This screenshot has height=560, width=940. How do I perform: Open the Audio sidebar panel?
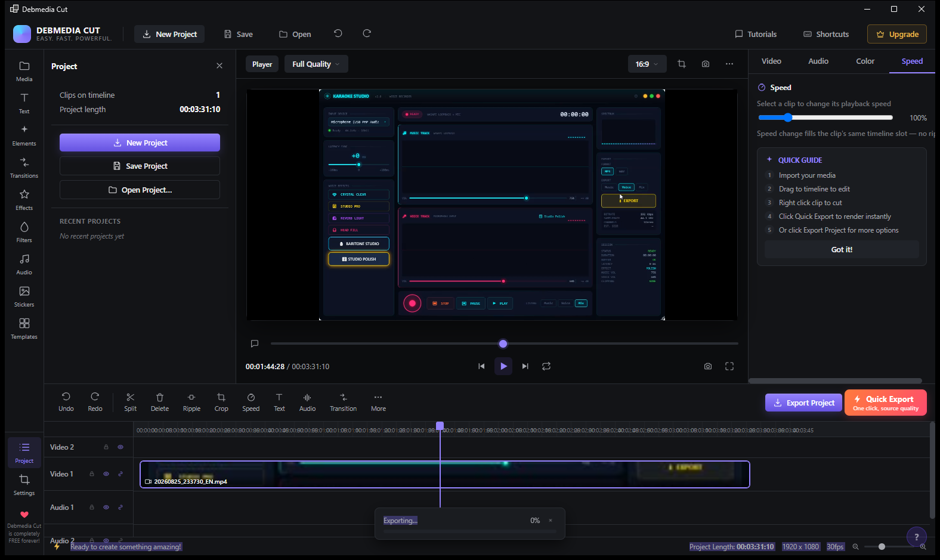click(24, 264)
